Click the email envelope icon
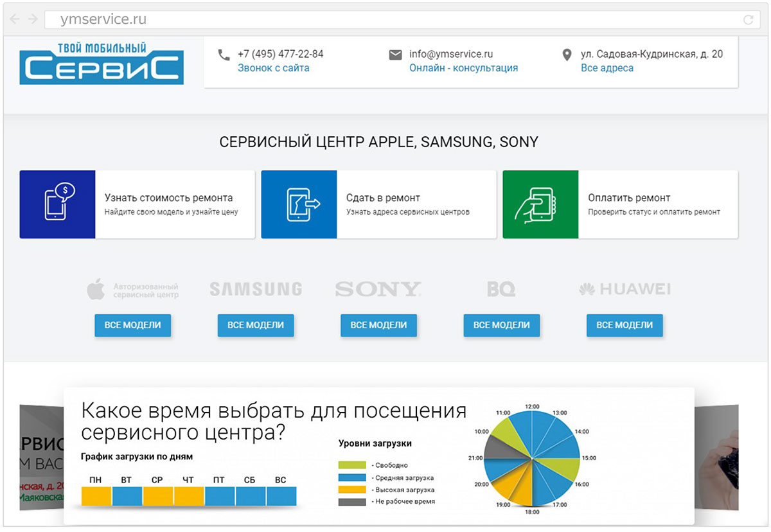Viewport: 771px width, 532px height. point(395,55)
